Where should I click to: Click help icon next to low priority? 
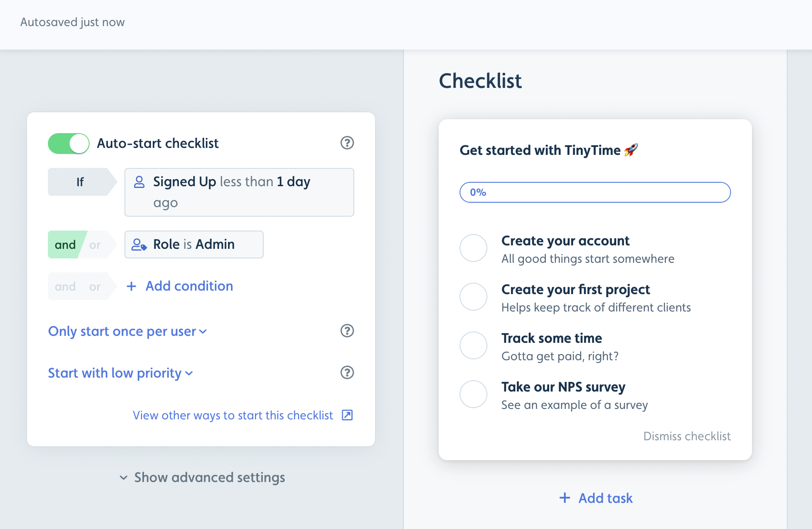[347, 372]
